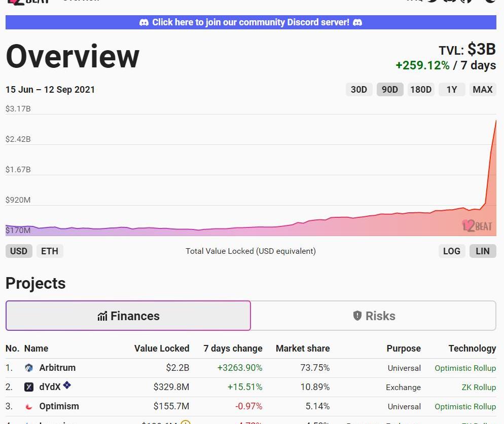Click the date range 15 Jun – 12 Sep 2021
Screen dimensions: 504x424
coord(50,90)
